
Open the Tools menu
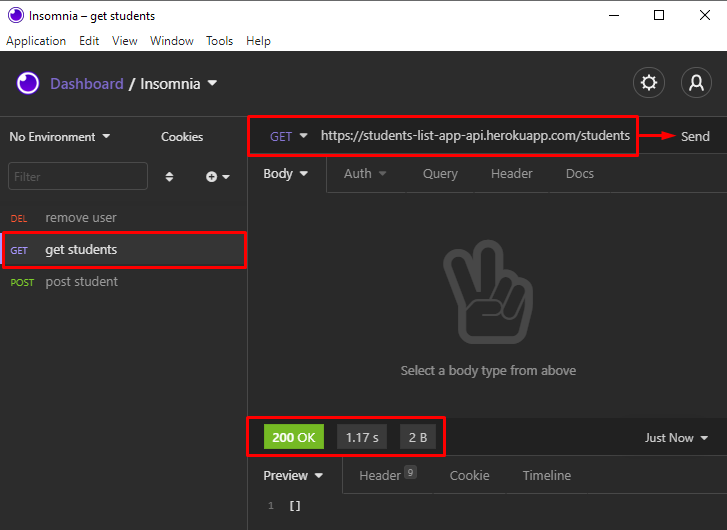(219, 41)
